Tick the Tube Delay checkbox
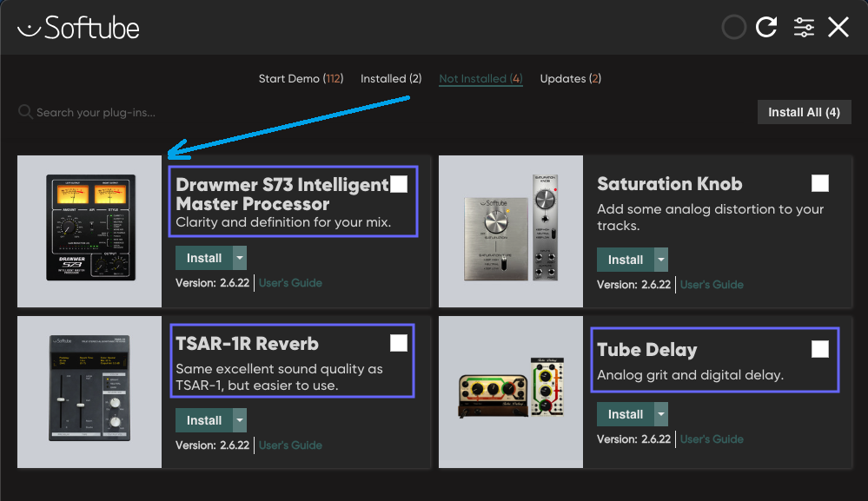 [820, 349]
